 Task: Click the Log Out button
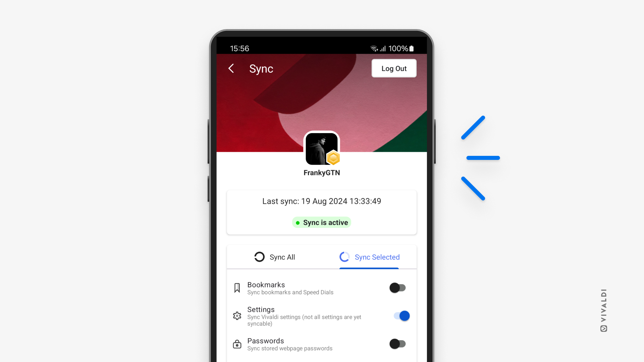click(x=393, y=68)
